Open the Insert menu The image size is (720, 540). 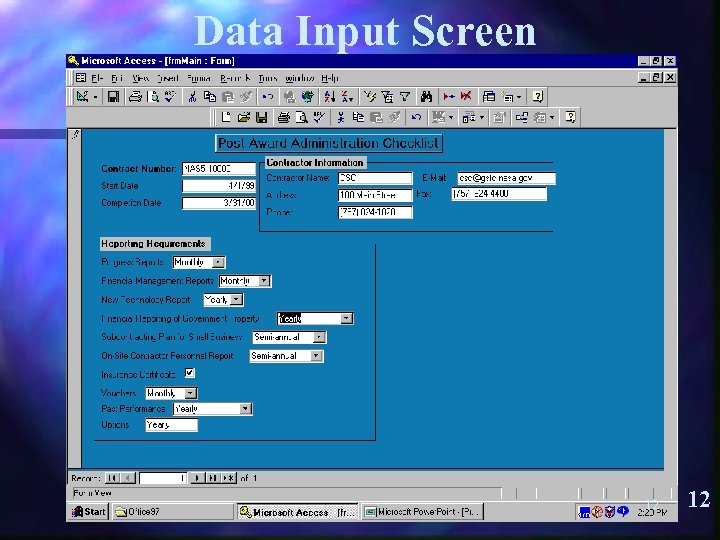[168, 79]
